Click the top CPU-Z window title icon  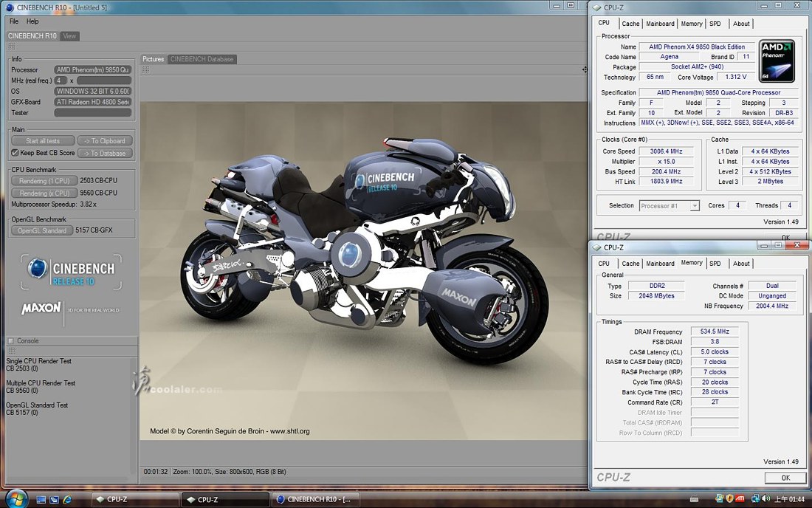pos(596,7)
